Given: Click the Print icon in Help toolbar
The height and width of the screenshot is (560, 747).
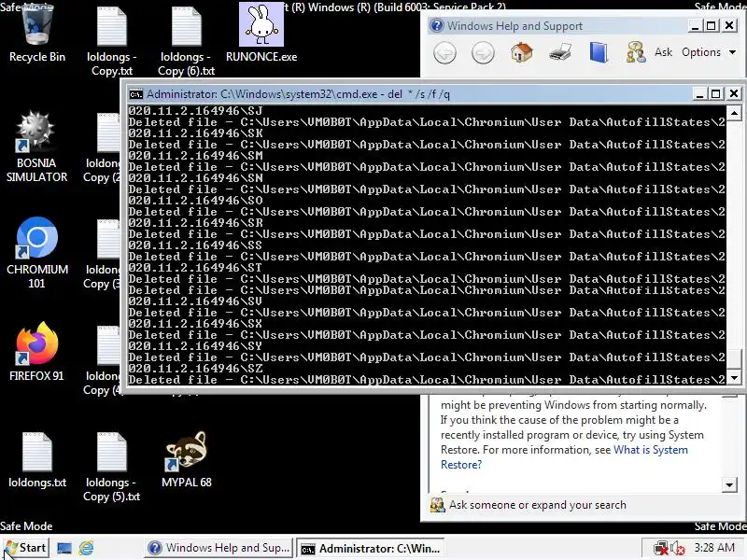Looking at the screenshot, I should (x=560, y=52).
